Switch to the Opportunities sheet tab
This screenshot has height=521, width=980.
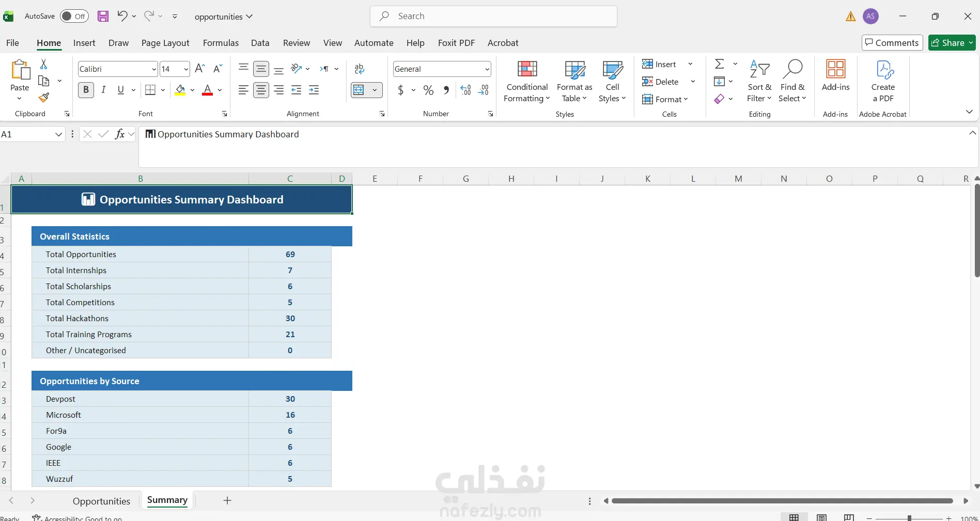click(x=101, y=501)
